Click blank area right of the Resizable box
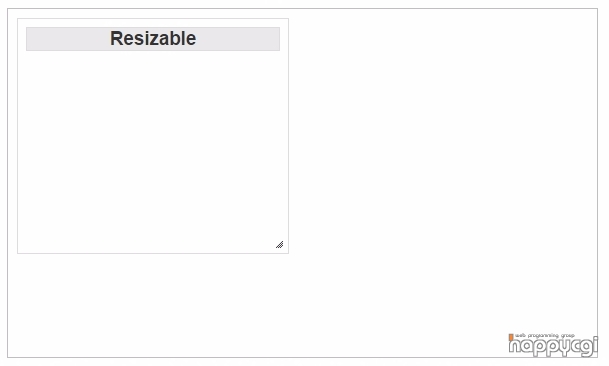Viewport: 609px width, 366px height. click(x=443, y=136)
